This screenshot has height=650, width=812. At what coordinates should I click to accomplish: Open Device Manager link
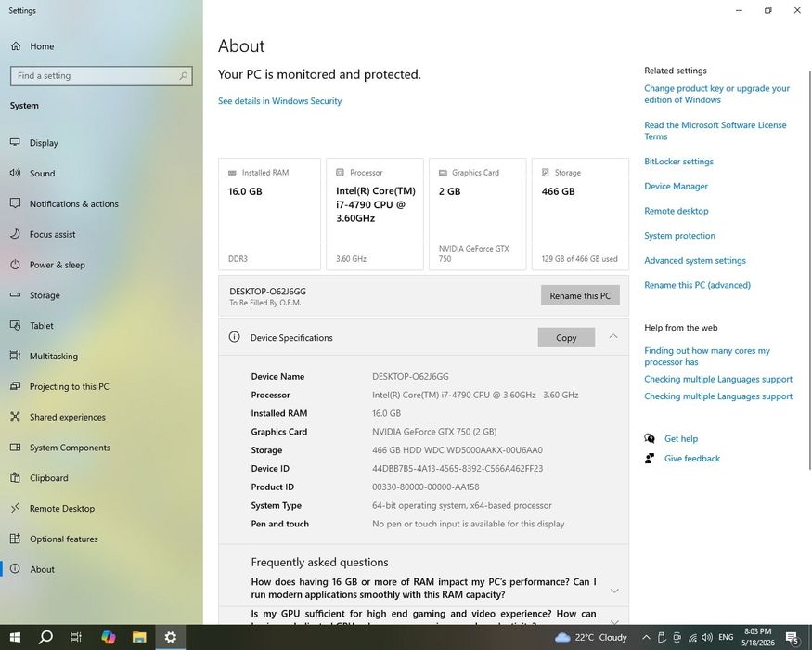[676, 186]
